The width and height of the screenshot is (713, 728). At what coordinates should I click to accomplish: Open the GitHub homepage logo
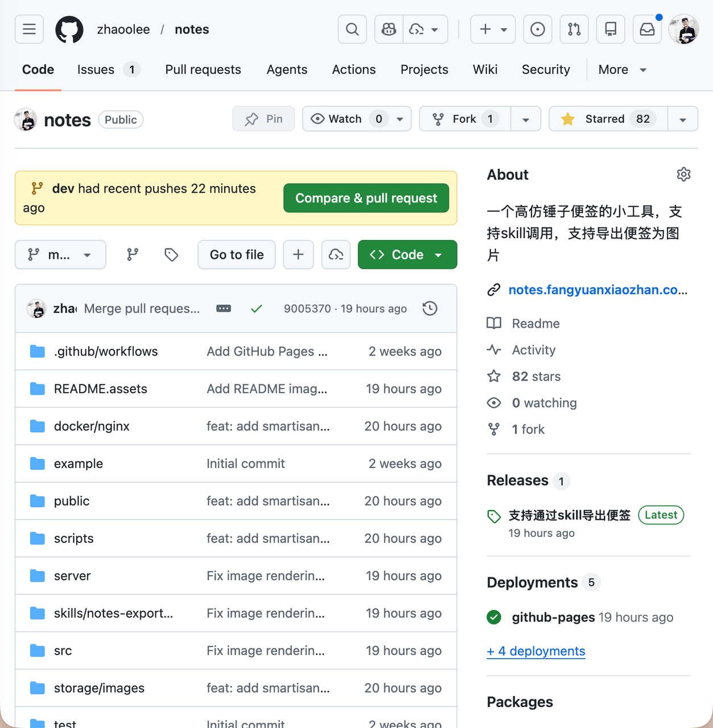pos(69,30)
